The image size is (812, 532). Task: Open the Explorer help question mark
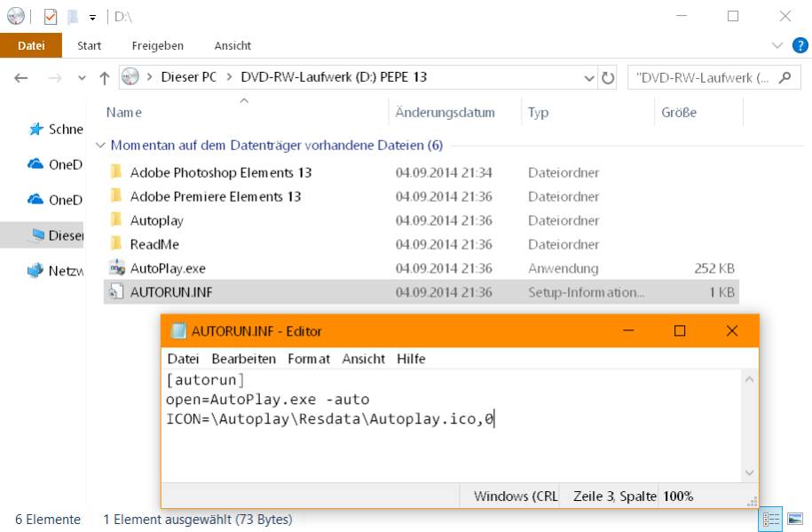[x=797, y=45]
